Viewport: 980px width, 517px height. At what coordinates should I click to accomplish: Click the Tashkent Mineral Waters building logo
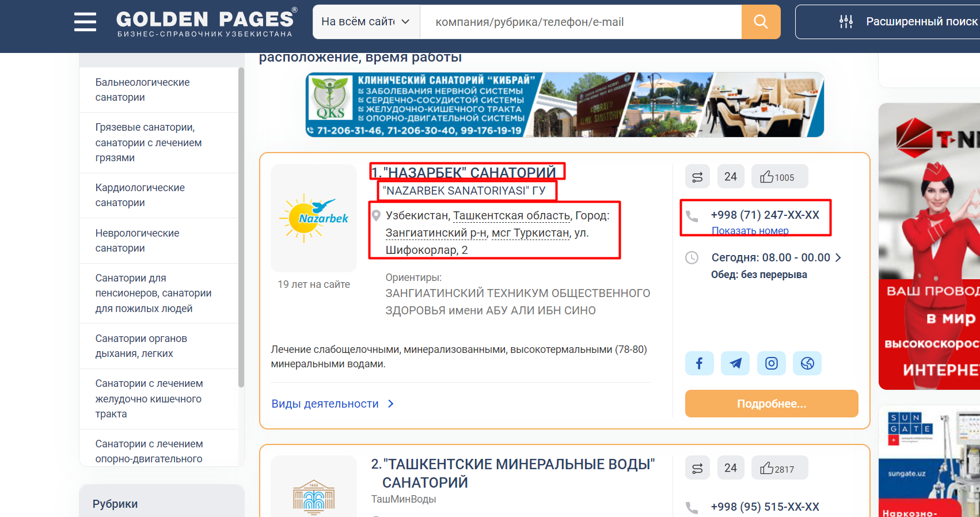click(314, 496)
